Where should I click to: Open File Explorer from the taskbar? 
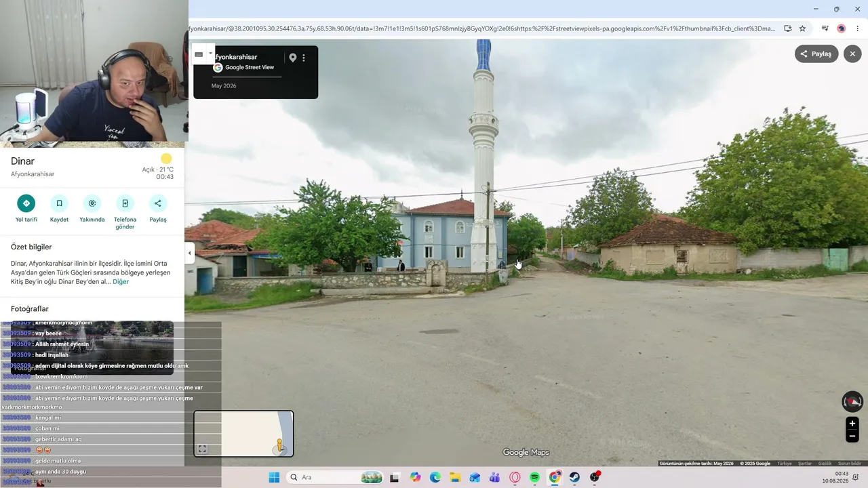(455, 477)
